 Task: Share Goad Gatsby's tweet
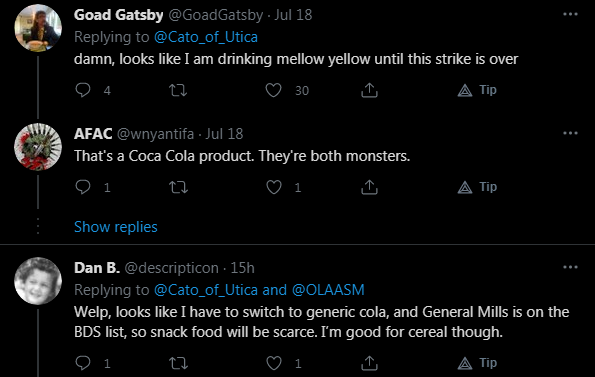pyautogui.click(x=369, y=90)
